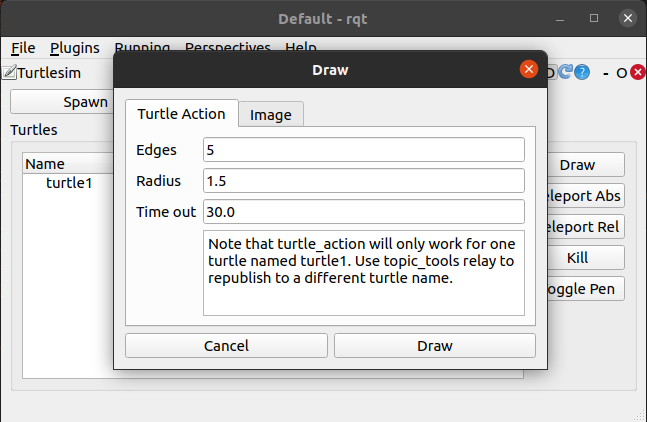Click the Turtlesim pencil icon
Screen dimensions: 647x422
9,72
